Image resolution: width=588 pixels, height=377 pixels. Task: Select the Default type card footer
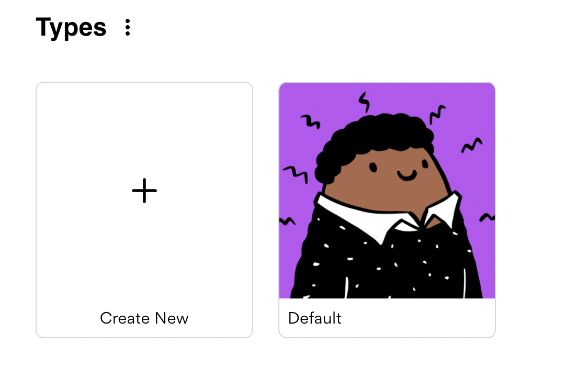tap(387, 318)
